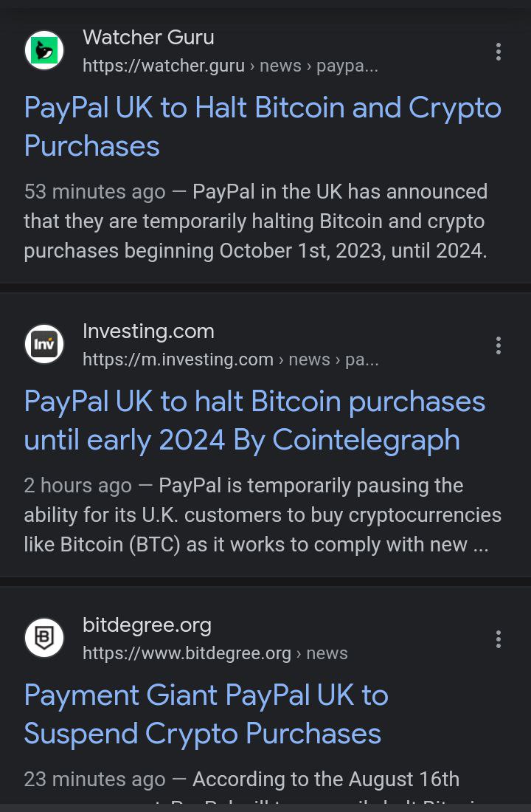Tap the '2 hours ago' timestamp
This screenshot has height=812, width=531.
(77, 485)
